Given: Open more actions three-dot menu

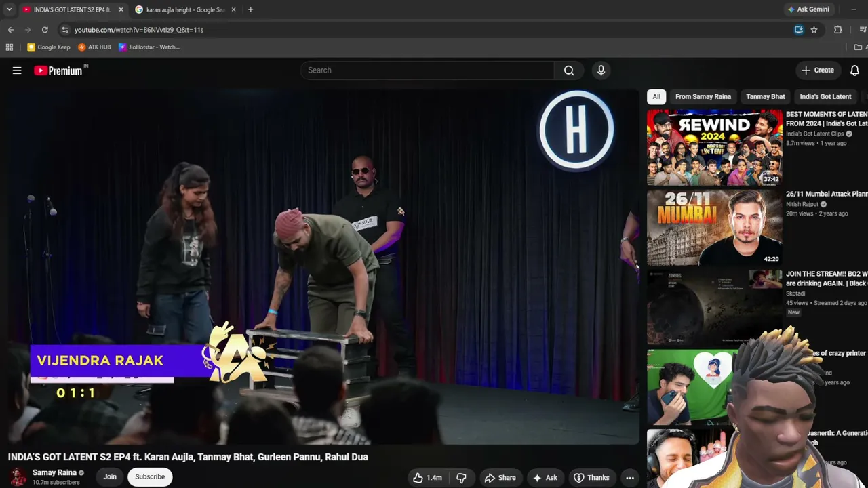Looking at the screenshot, I should (630, 478).
